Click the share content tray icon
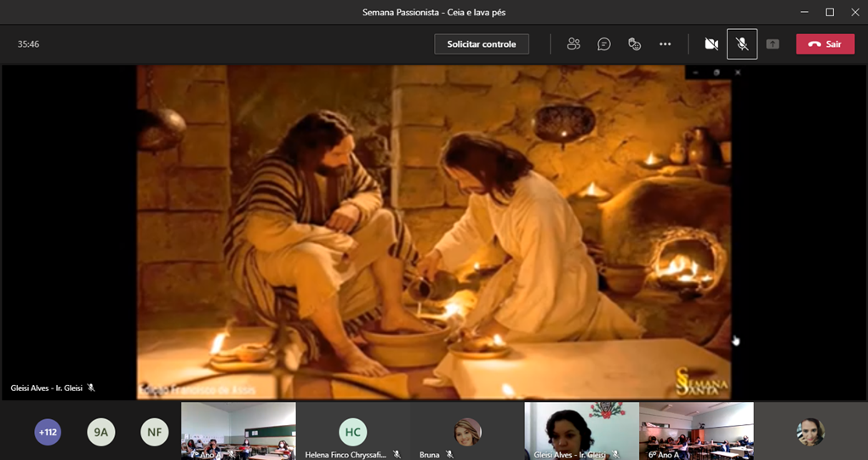 772,44
